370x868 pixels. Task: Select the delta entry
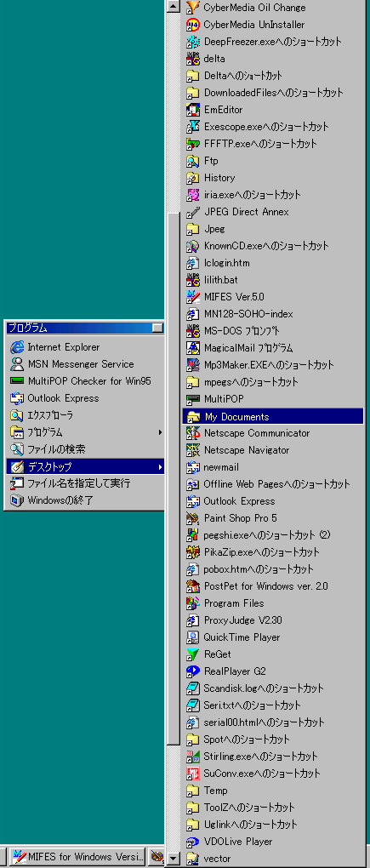(x=273, y=58)
